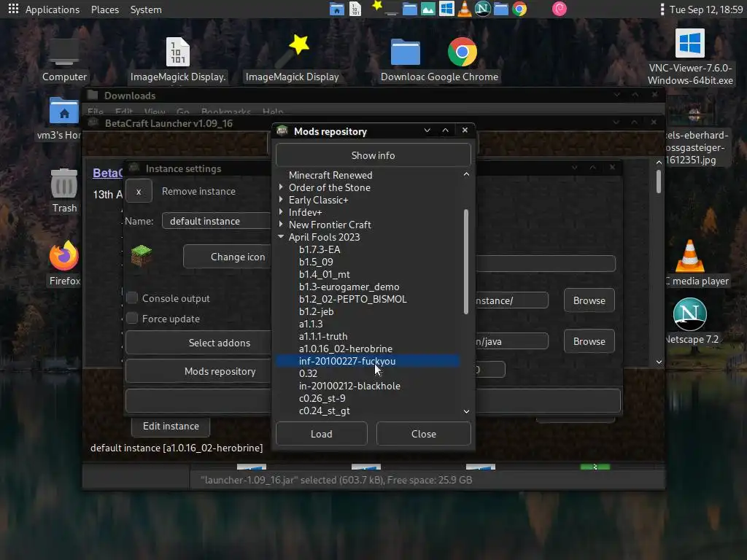Select the c0.26_st-9 entry
The image size is (747, 560).
pyautogui.click(x=322, y=397)
